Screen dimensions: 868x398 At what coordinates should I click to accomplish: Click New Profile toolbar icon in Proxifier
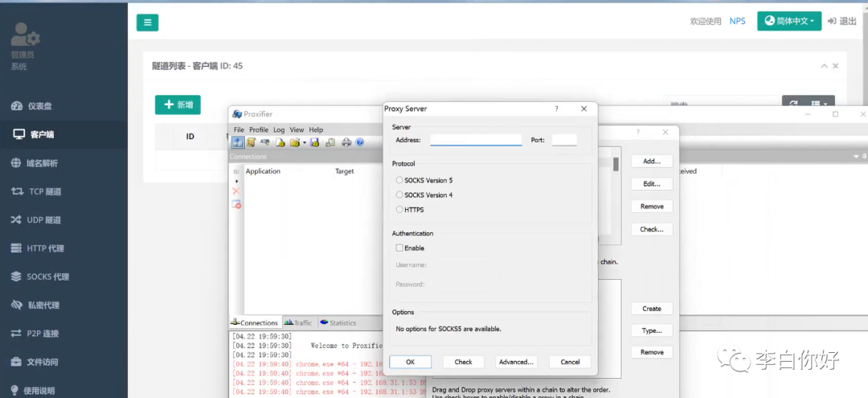click(x=280, y=142)
